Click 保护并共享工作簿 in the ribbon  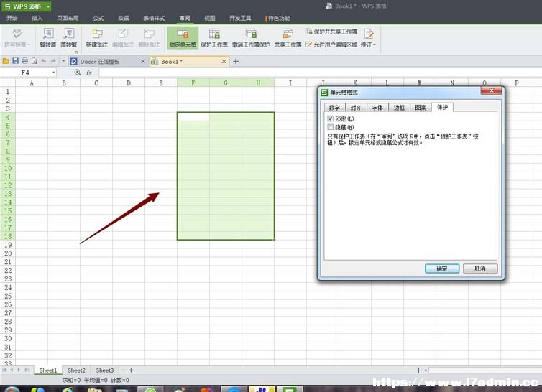[x=331, y=32]
